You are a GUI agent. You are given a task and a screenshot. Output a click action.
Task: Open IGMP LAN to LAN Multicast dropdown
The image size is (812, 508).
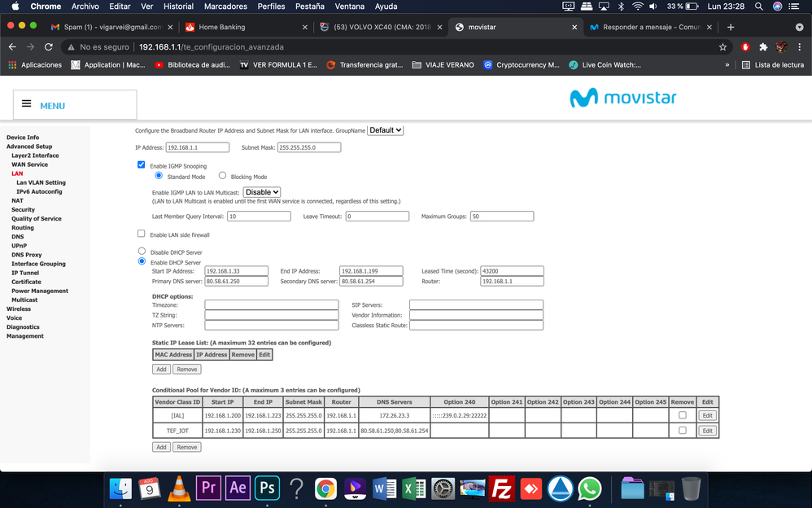pos(262,192)
